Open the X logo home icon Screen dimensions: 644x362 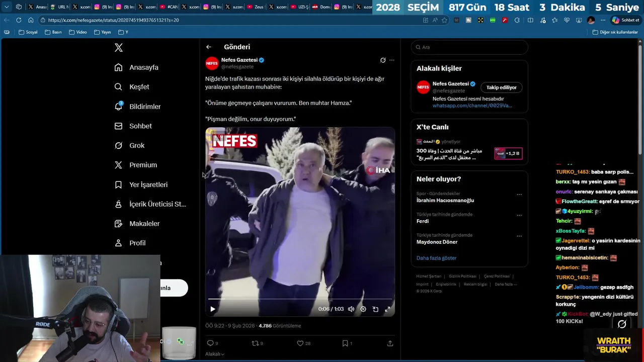119,48
